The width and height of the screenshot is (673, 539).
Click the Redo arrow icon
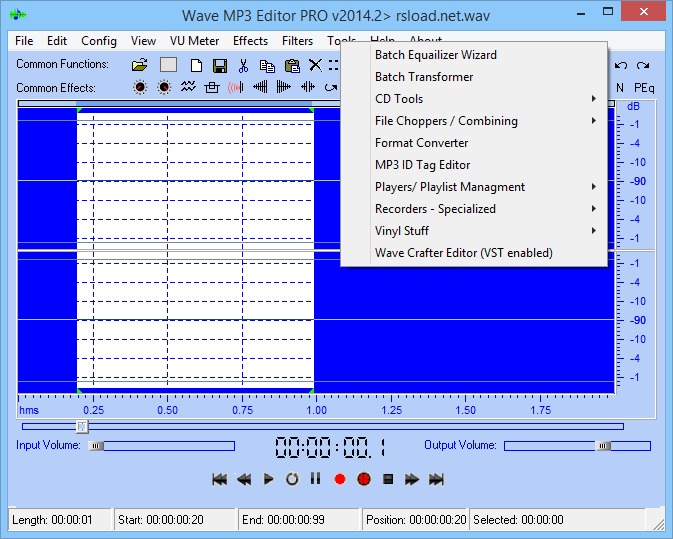pos(643,65)
